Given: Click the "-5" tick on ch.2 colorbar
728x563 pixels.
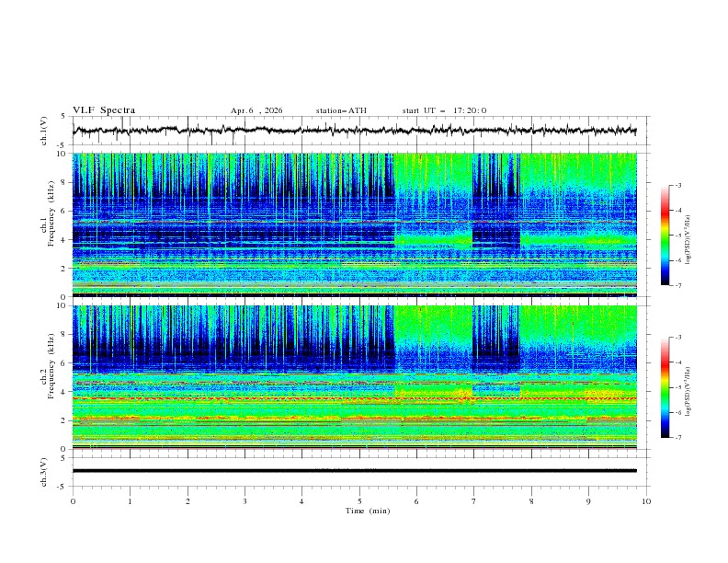Looking at the screenshot, I should pyautogui.click(x=678, y=387).
